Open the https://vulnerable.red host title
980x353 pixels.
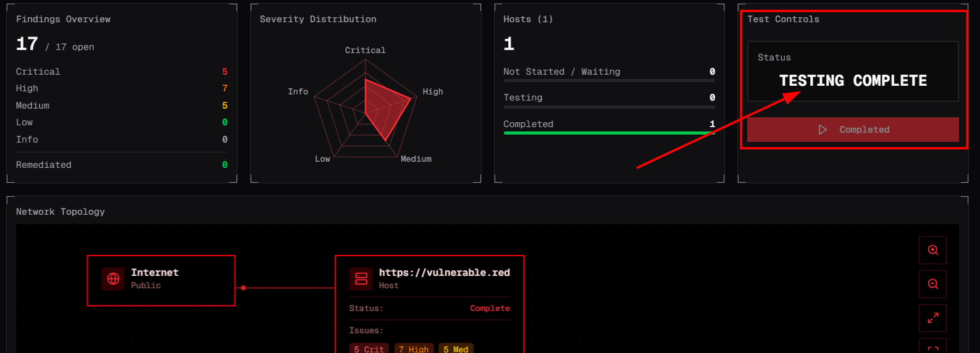point(444,273)
